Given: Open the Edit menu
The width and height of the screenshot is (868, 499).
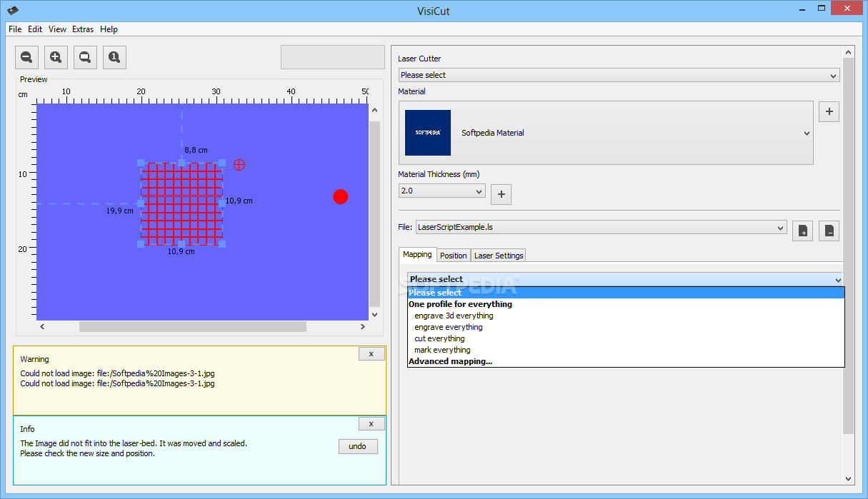Looking at the screenshot, I should pyautogui.click(x=35, y=29).
